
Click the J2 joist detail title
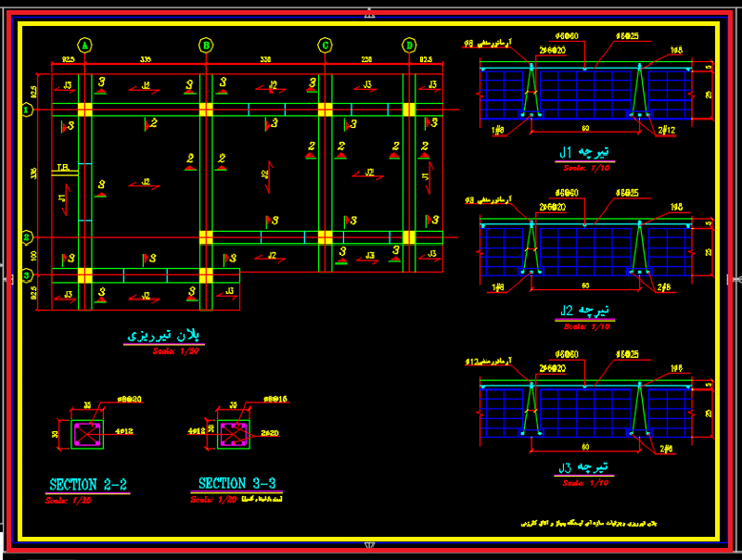584,311
